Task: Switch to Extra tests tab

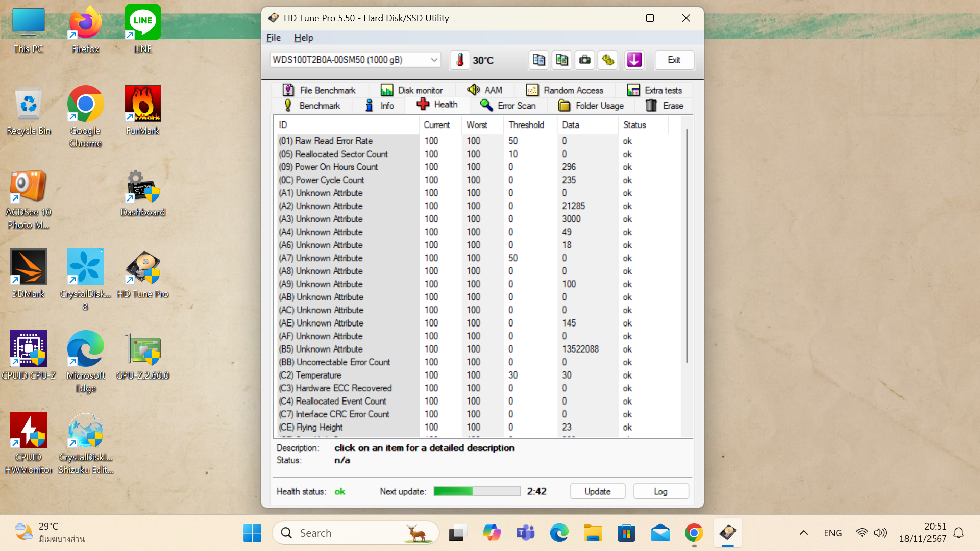Action: (655, 90)
